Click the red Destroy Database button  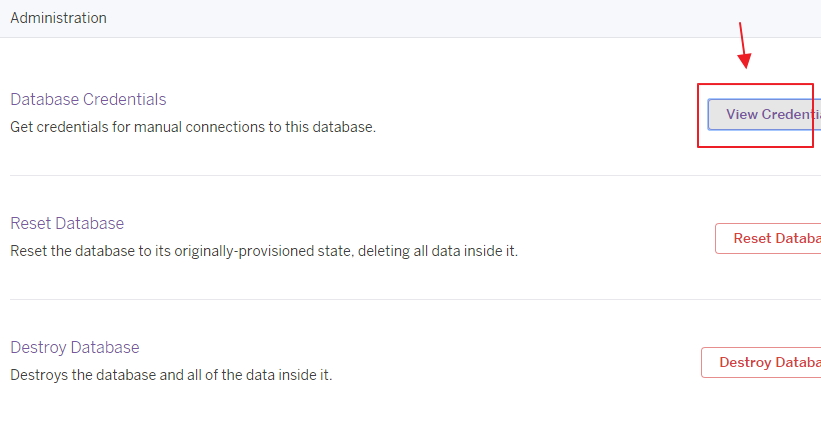point(761,362)
